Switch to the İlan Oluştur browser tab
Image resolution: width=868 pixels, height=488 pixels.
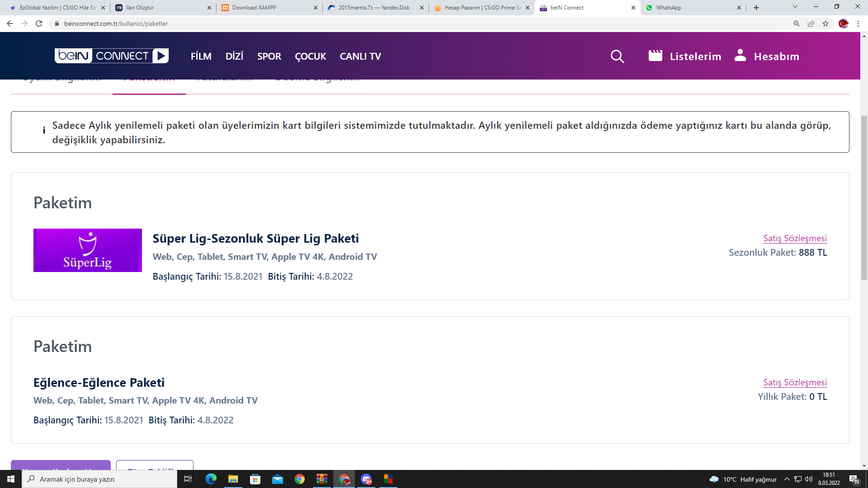click(x=163, y=8)
